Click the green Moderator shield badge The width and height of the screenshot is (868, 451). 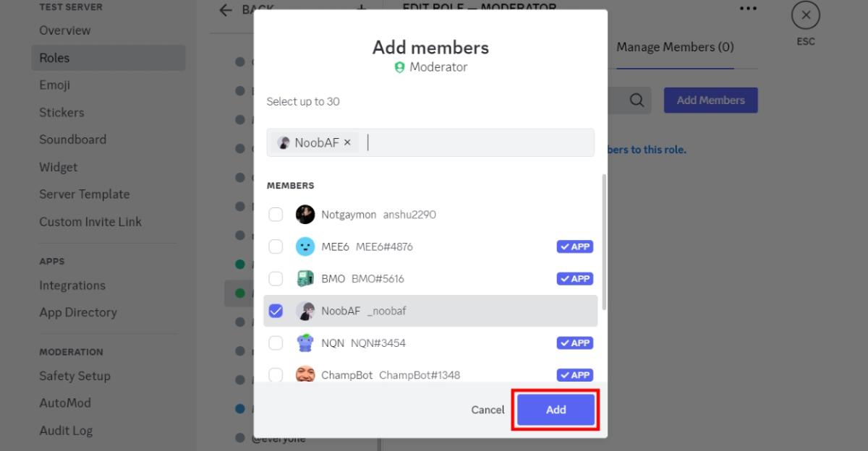pos(399,66)
